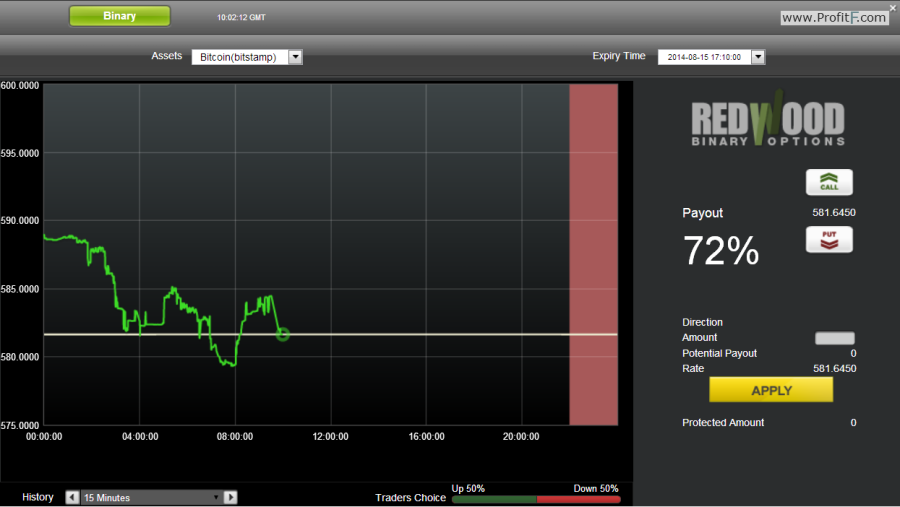The height and width of the screenshot is (507, 900).
Task: Click the 04:00:00 time axis label
Action: pos(140,436)
